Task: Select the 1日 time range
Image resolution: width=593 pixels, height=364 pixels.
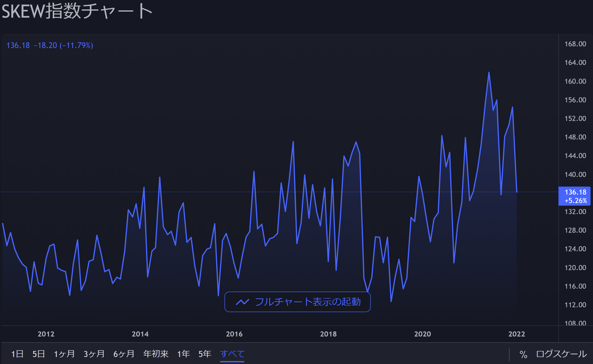Action: coord(17,354)
